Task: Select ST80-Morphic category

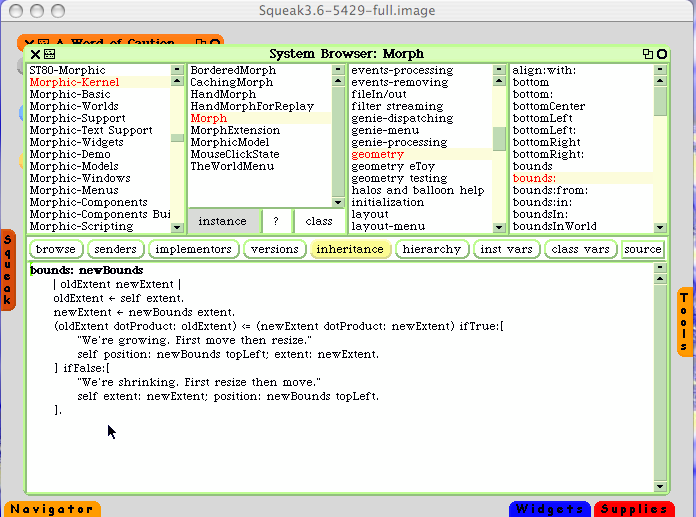Action: [x=99, y=70]
